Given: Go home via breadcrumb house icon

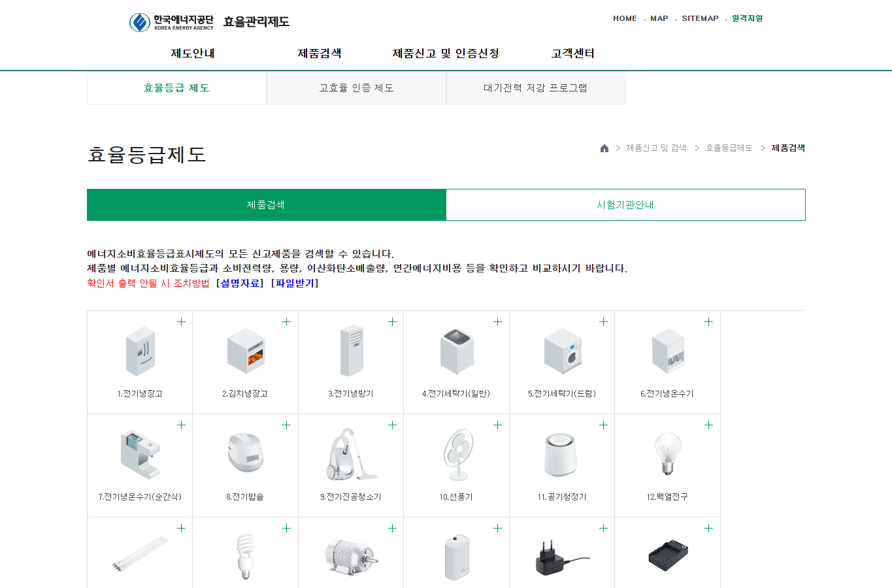Looking at the screenshot, I should point(604,148).
